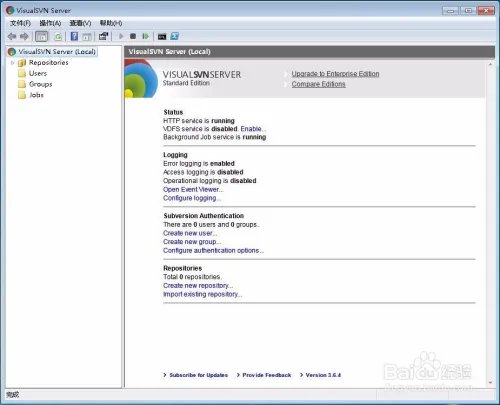Click the VisualSVN Server root node icon
The height and width of the screenshot is (405, 500).
pyautogui.click(x=12, y=52)
